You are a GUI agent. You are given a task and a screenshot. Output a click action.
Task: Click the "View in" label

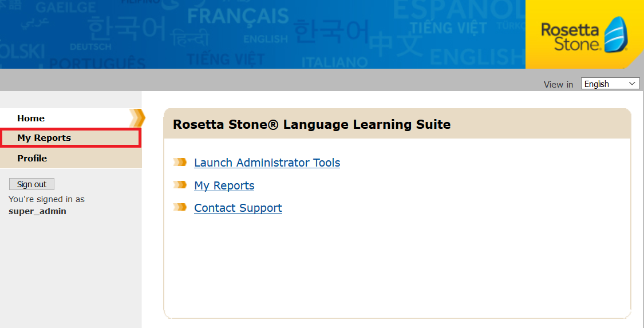(x=558, y=85)
